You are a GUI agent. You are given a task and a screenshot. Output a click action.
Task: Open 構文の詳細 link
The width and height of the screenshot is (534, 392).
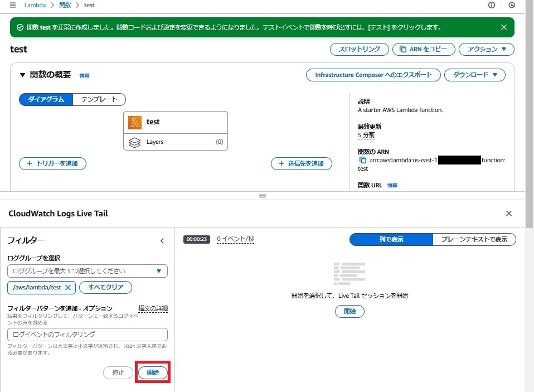[x=153, y=308]
